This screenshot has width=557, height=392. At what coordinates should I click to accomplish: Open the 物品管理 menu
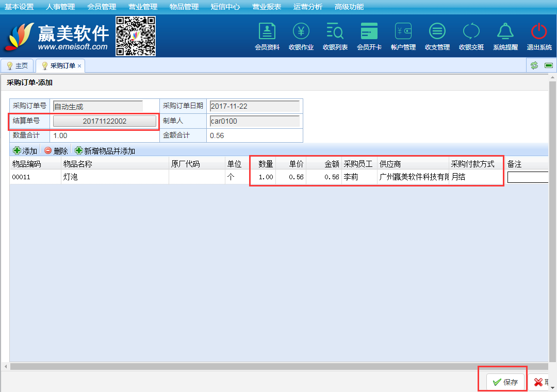coord(184,7)
